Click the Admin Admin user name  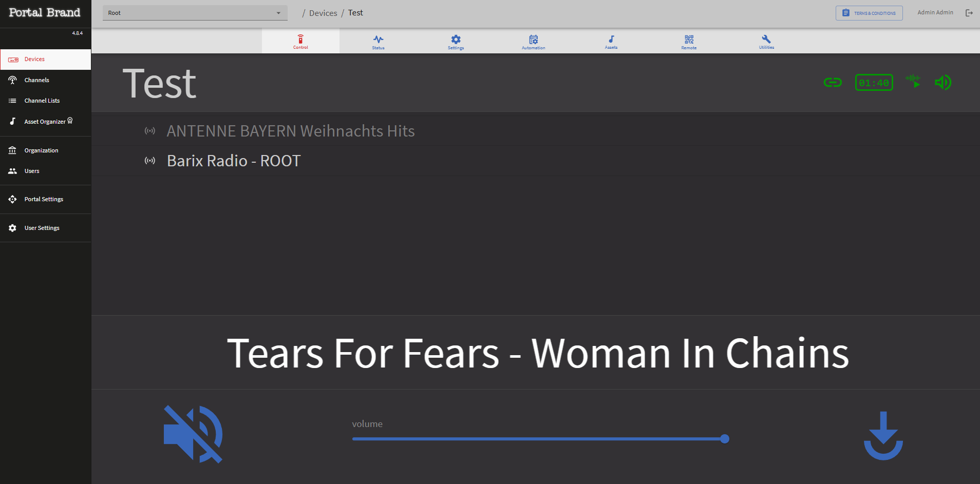[x=935, y=12]
